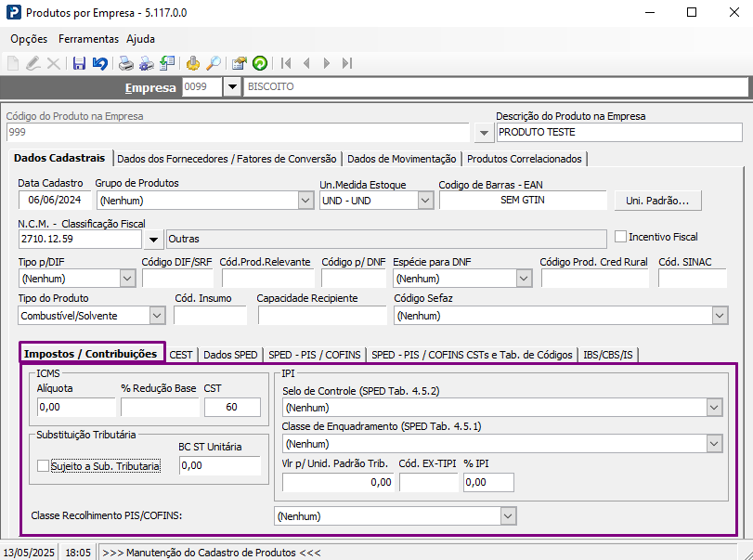Open the Ferramentas menu

coord(88,39)
